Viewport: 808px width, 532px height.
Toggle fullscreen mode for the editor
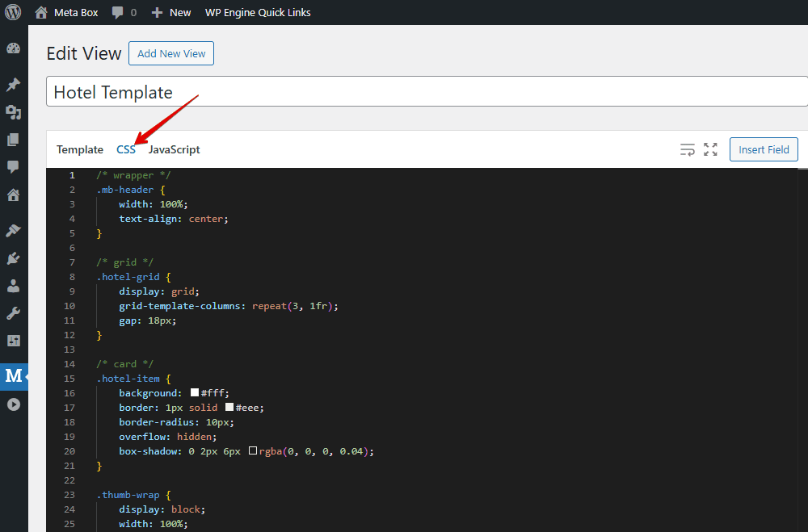pyautogui.click(x=710, y=149)
